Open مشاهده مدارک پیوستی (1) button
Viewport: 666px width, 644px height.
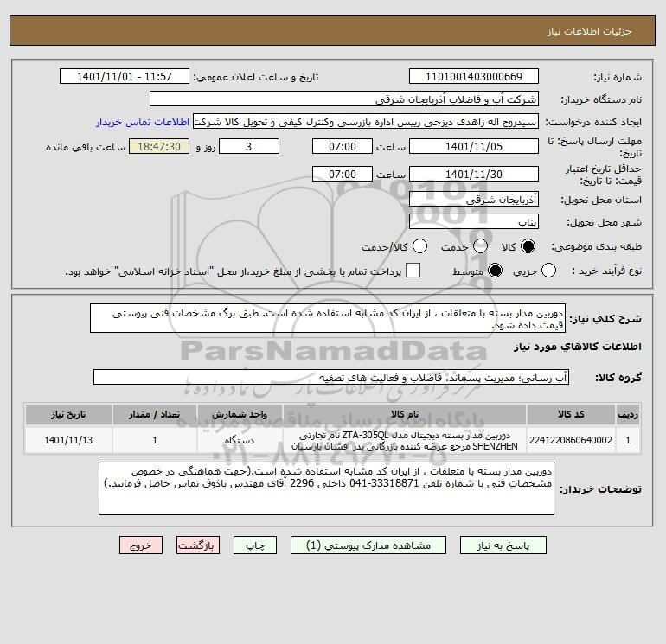(x=368, y=545)
